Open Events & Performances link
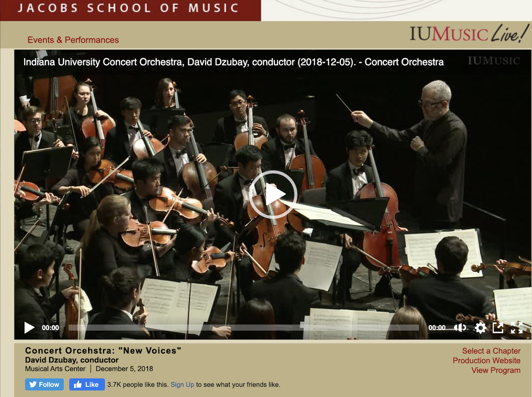 click(73, 40)
